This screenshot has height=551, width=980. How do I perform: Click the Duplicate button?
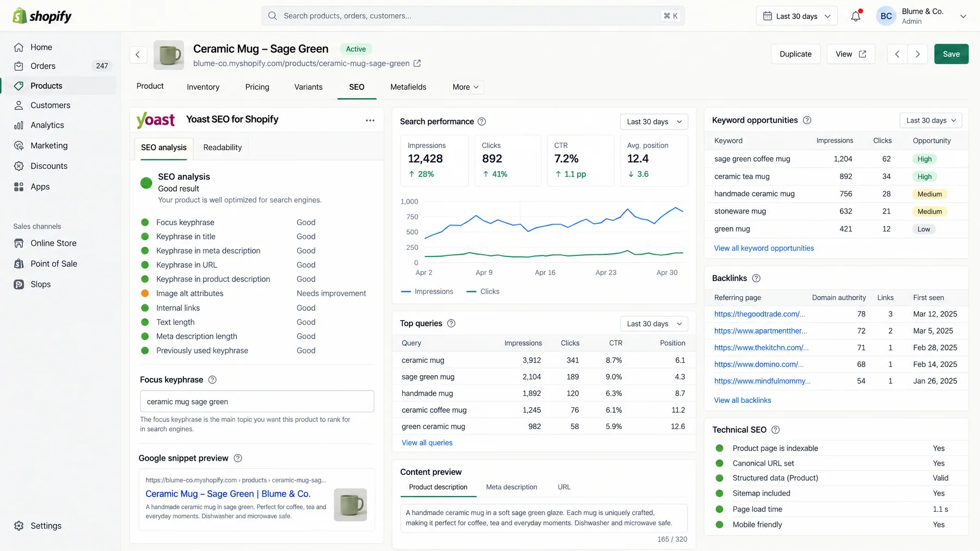[795, 54]
